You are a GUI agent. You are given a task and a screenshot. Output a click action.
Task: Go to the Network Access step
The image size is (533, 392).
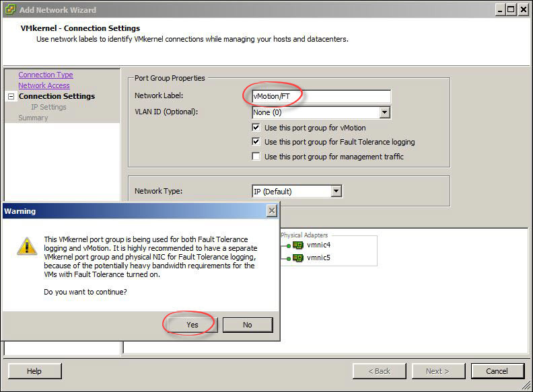click(44, 85)
